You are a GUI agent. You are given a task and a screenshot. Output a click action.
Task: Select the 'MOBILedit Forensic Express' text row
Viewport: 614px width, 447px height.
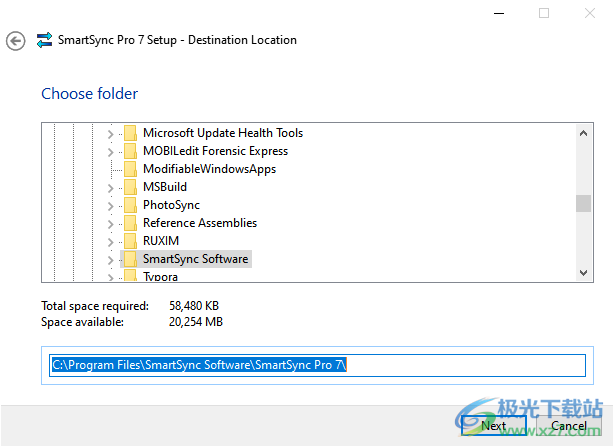tap(215, 151)
